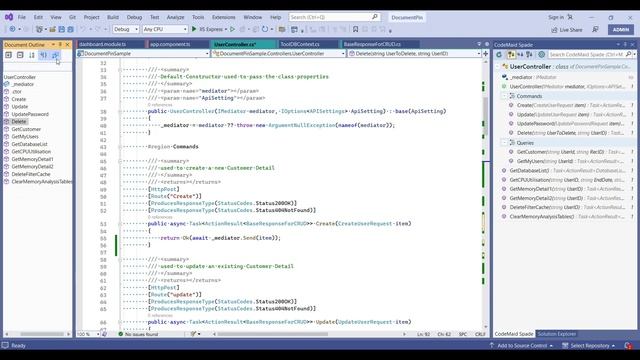Click the Visual Studio logo icon
This screenshot has width=640, height=360.
pyautogui.click(x=9, y=17)
